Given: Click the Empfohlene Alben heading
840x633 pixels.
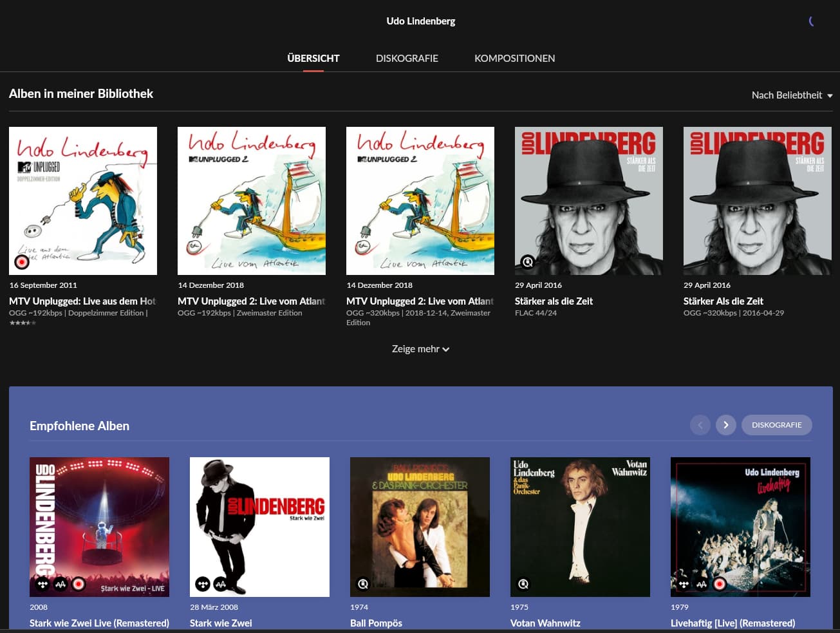Looking at the screenshot, I should 79,426.
